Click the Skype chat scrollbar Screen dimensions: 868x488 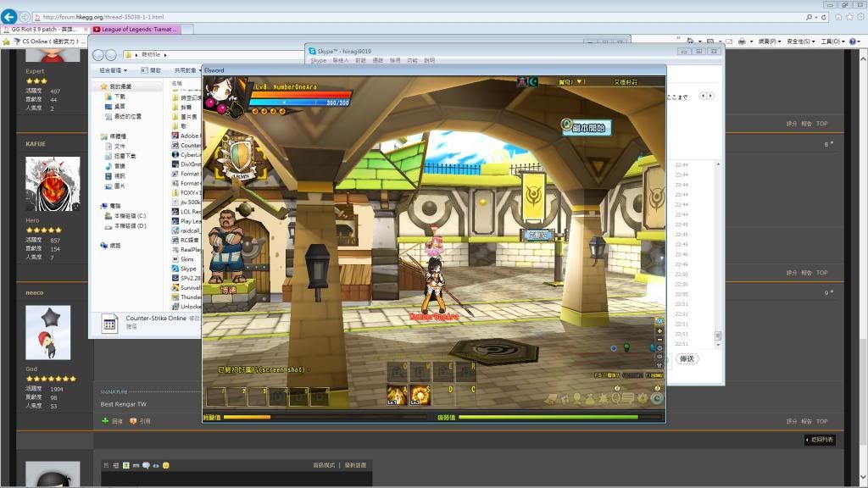tap(718, 253)
